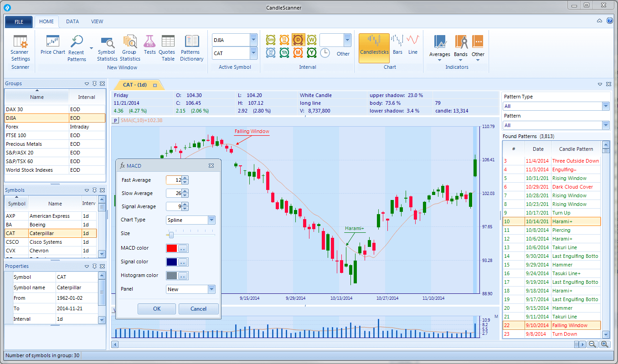618x364 pixels.
Task: Open the Patterns Dictionary
Action: 191,47
